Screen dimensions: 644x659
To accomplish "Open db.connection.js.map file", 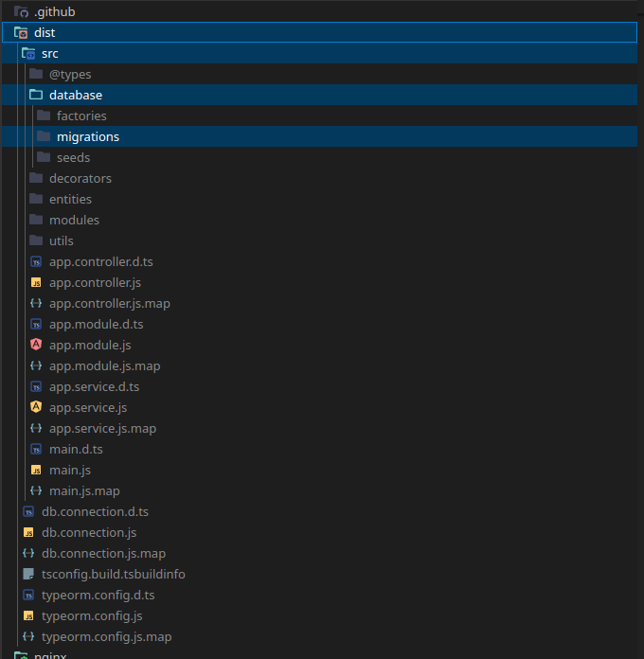I will pyautogui.click(x=319, y=553).
